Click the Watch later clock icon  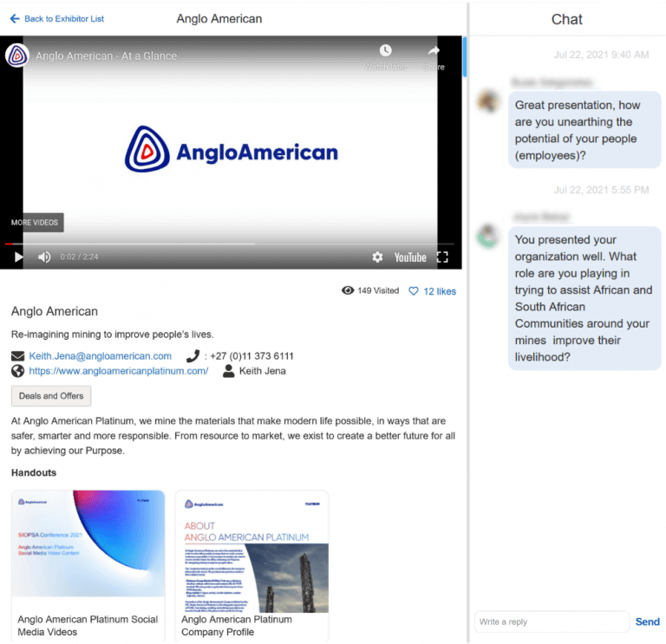point(385,52)
